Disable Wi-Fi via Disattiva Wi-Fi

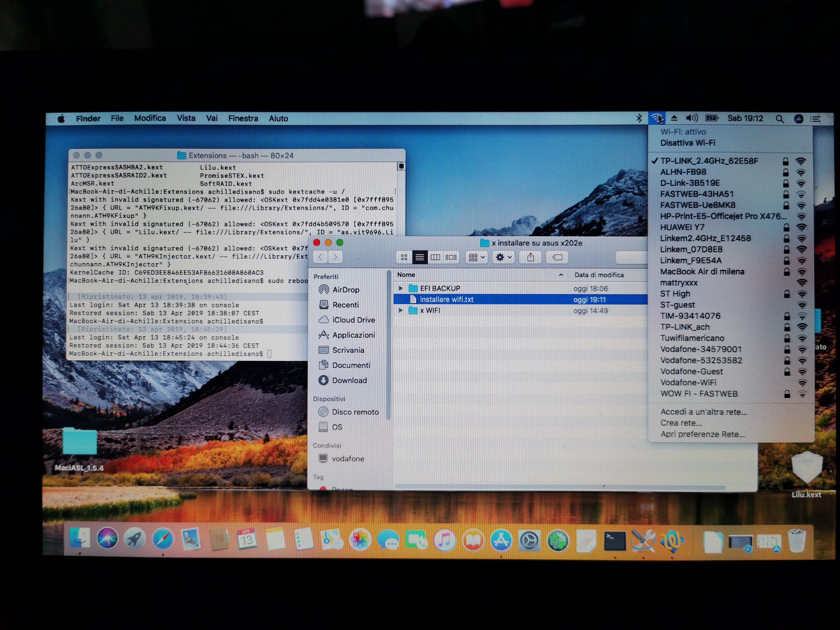[x=687, y=143]
